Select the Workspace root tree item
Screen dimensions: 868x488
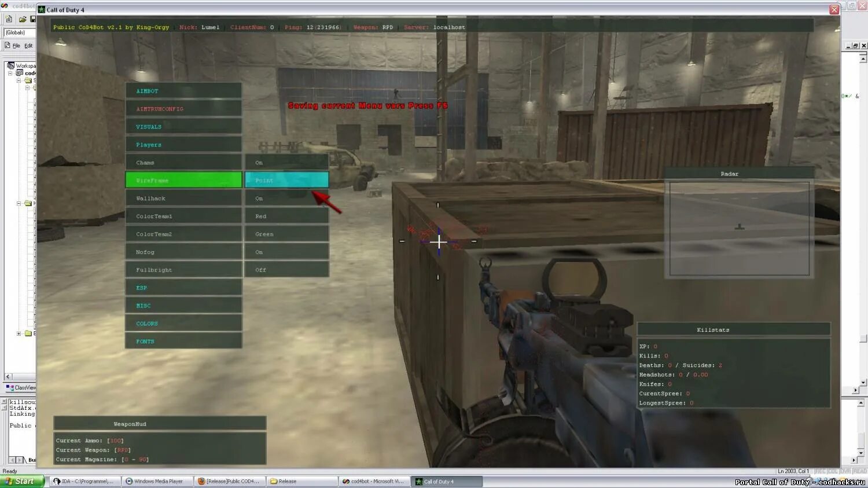point(21,65)
